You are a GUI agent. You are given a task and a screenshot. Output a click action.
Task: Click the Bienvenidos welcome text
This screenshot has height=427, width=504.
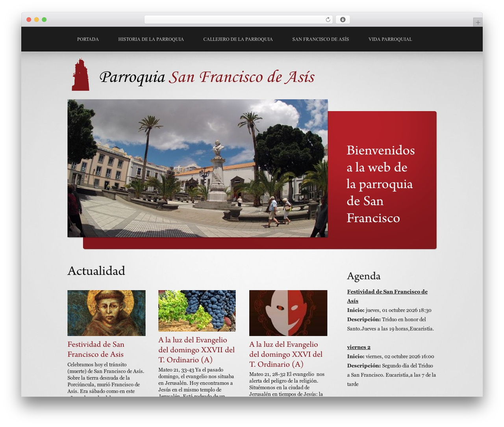(380, 184)
